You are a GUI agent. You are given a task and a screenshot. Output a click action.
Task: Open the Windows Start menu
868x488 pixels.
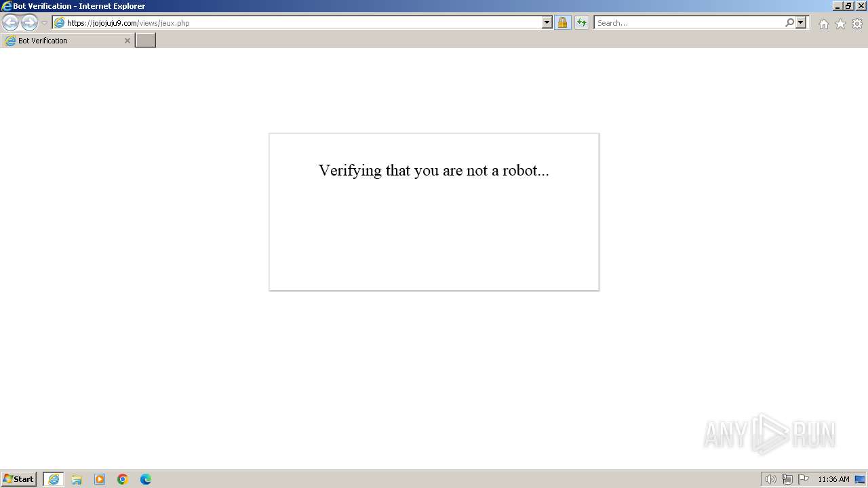click(x=19, y=479)
